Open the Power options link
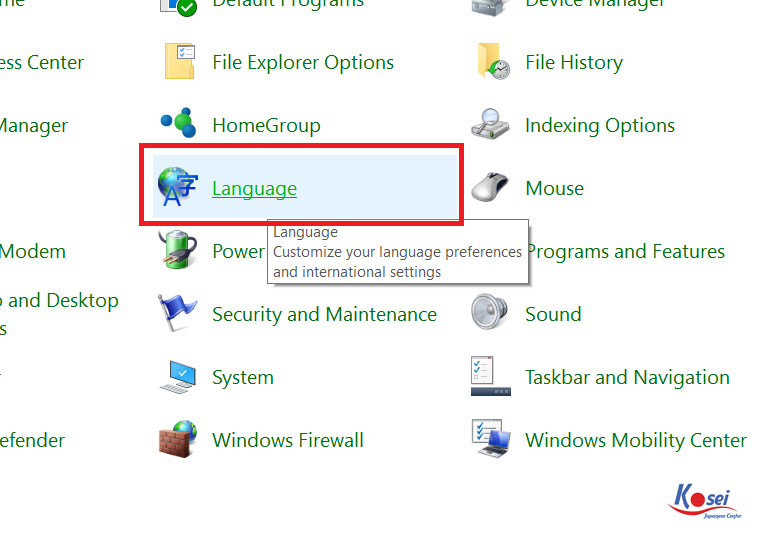Screen dimensions: 766x534 point(238,251)
